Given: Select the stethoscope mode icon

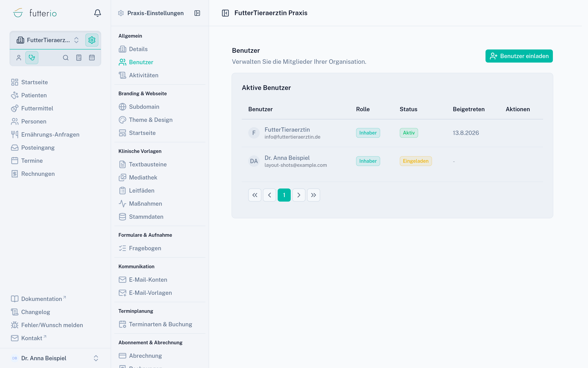Looking at the screenshot, I should tap(32, 58).
